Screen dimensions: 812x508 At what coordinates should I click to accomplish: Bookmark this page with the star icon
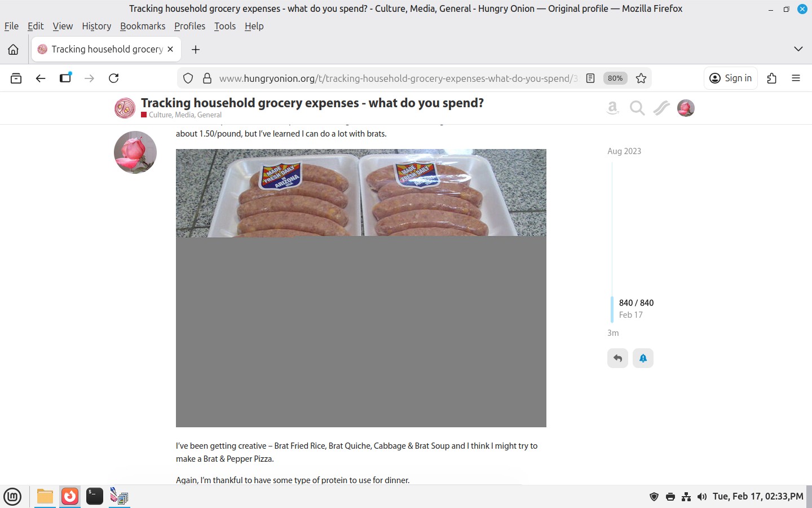point(641,78)
